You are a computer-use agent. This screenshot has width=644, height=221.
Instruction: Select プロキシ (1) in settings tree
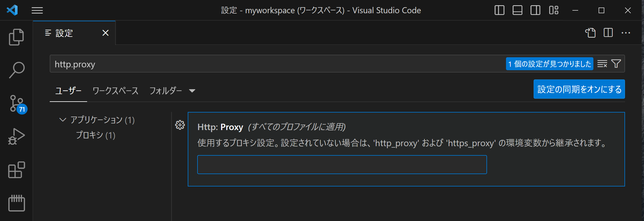coord(95,135)
